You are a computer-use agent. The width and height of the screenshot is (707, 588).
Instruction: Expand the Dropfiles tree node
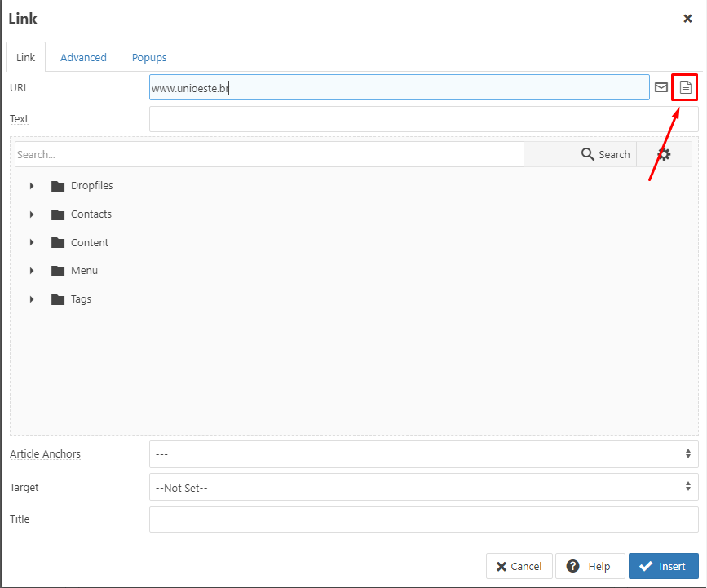[x=32, y=186]
